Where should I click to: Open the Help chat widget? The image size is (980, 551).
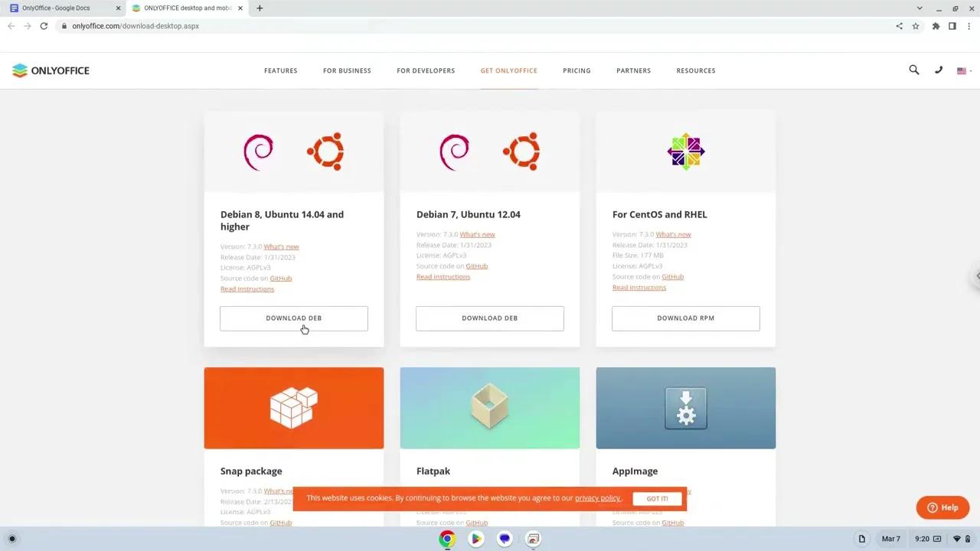click(x=942, y=507)
